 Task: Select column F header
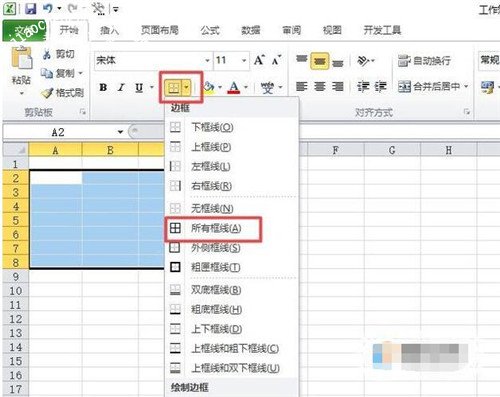(336, 150)
